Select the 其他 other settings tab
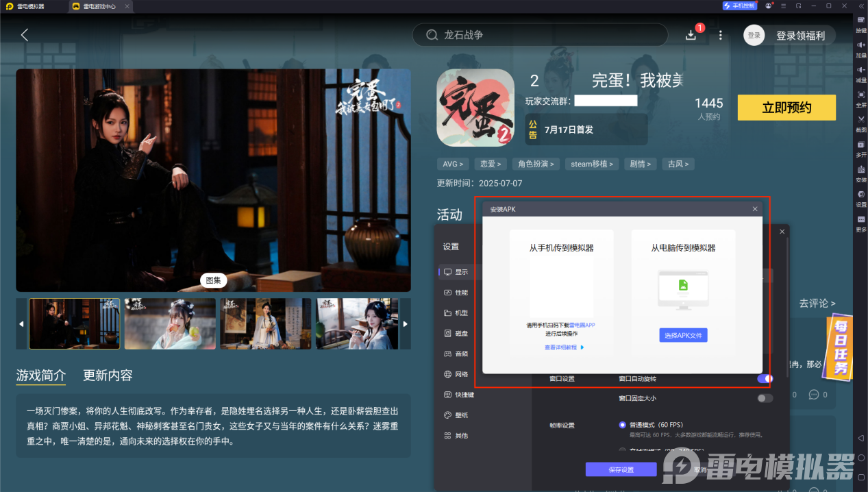 (x=456, y=436)
